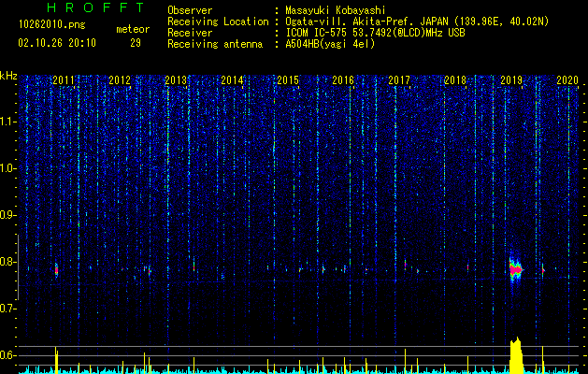Click the ICOM IC-575 receiver value

pyautogui.click(x=375, y=33)
